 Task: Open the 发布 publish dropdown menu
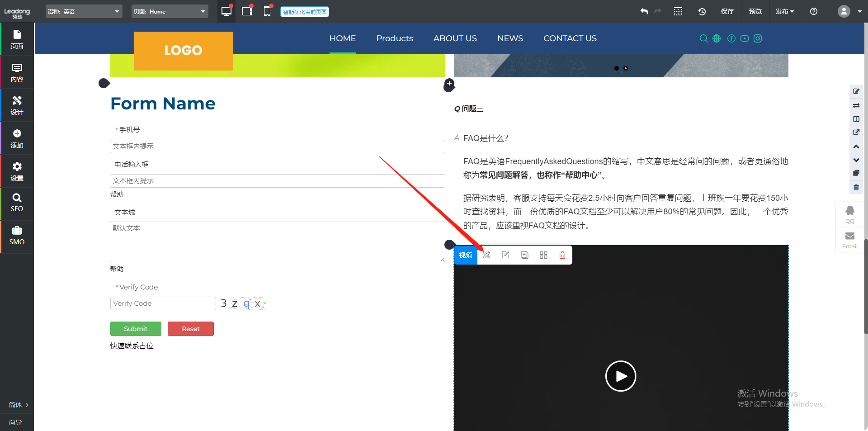pos(784,11)
